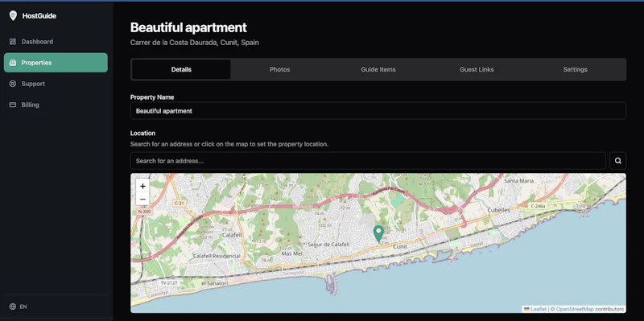The image size is (644, 321).
Task: Focus the address search field
Action: 368,161
